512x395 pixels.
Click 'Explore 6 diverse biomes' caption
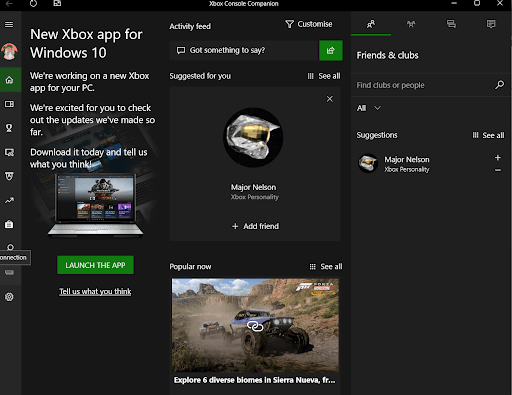(x=254, y=380)
